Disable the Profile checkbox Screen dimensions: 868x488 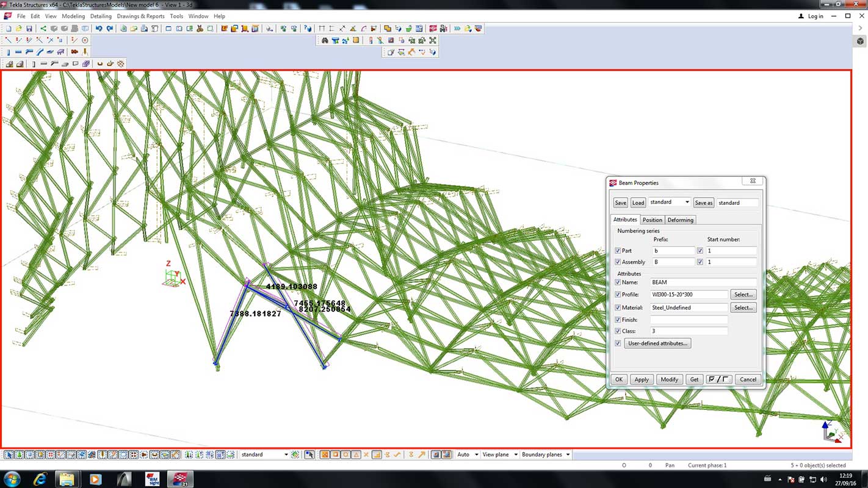click(617, 295)
